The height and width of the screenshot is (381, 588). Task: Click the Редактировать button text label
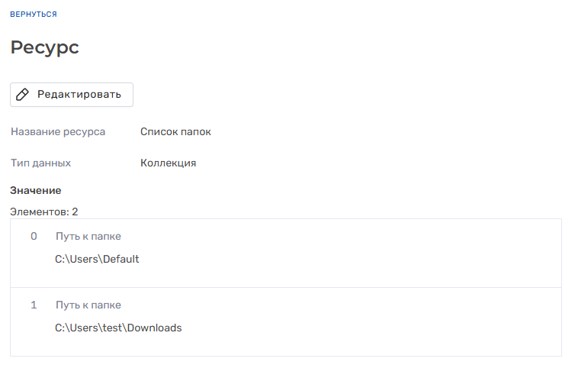pos(79,95)
